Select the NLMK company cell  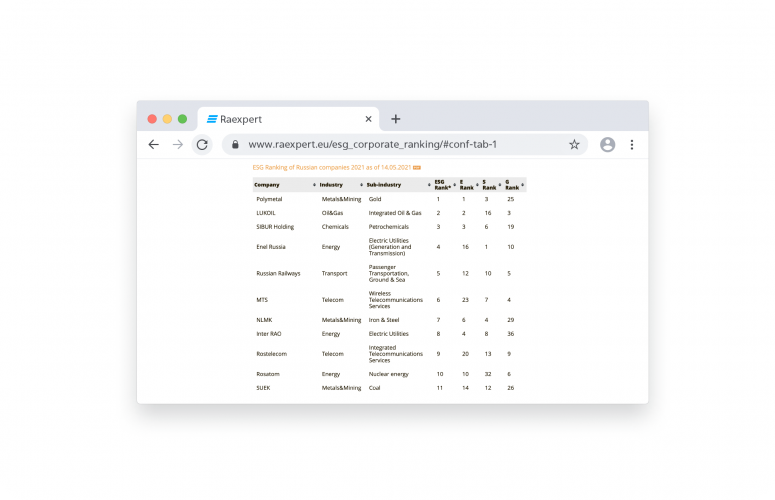264,320
